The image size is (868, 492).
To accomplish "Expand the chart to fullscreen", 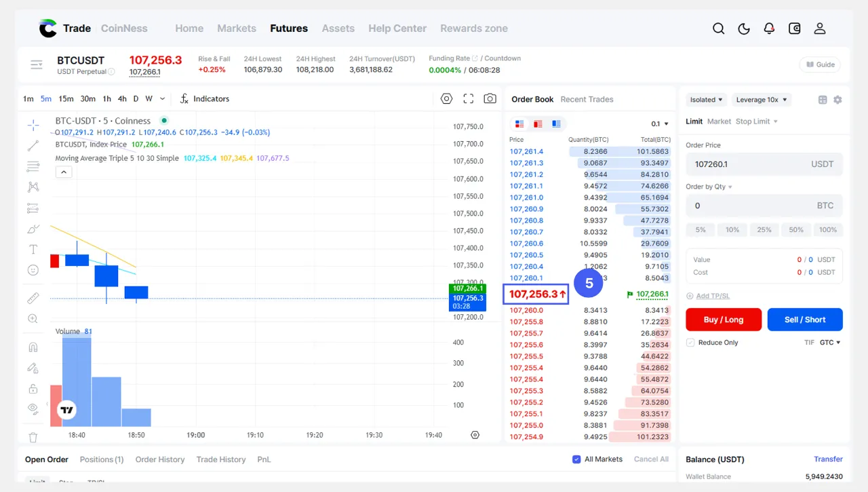I will 468,98.
